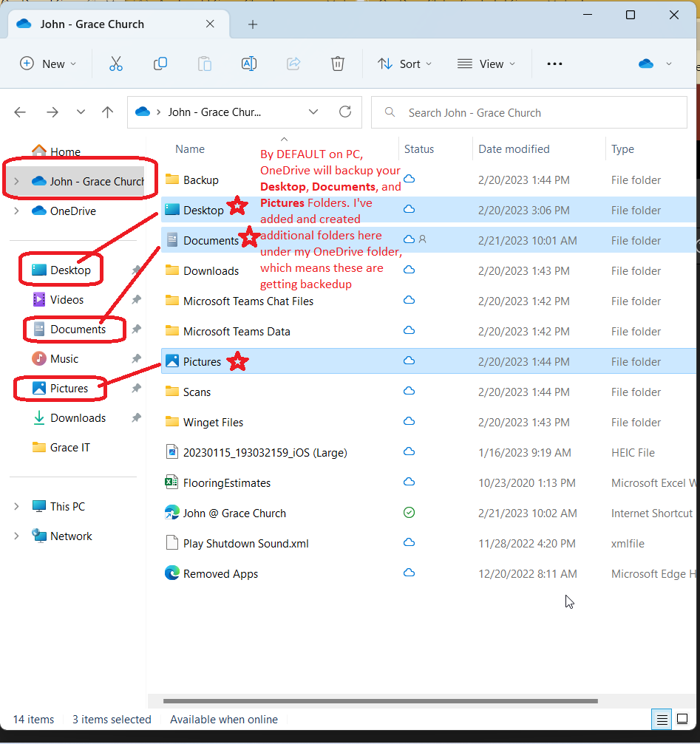Expand This PC tree node
This screenshot has width=700, height=744.
pyautogui.click(x=16, y=506)
